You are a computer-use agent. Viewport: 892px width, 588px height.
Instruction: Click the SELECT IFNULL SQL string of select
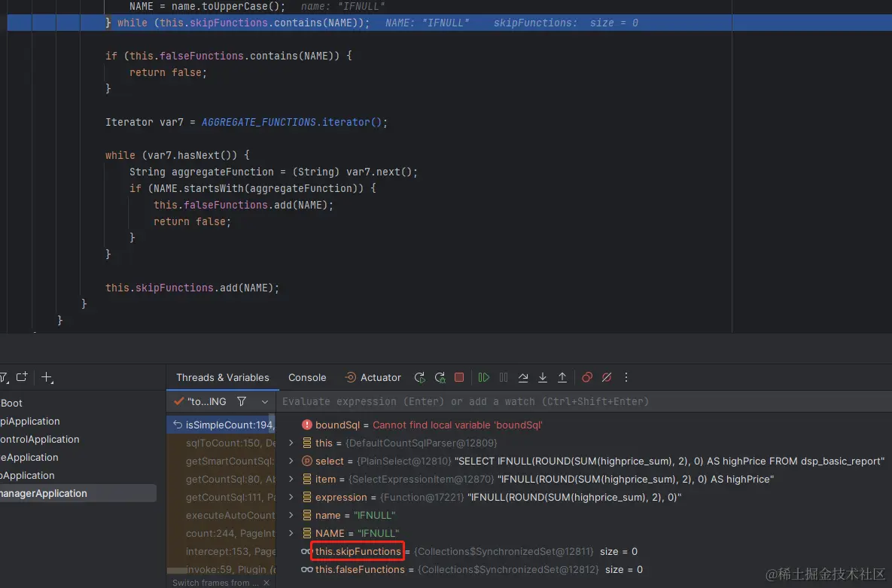point(670,461)
